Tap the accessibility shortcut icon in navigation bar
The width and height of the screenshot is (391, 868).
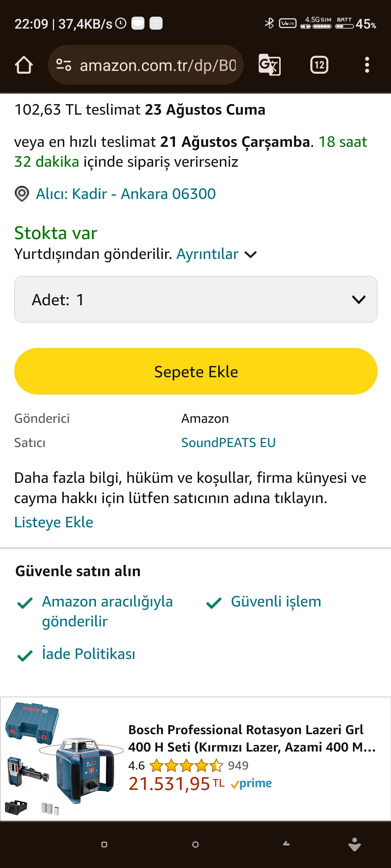pos(354,844)
